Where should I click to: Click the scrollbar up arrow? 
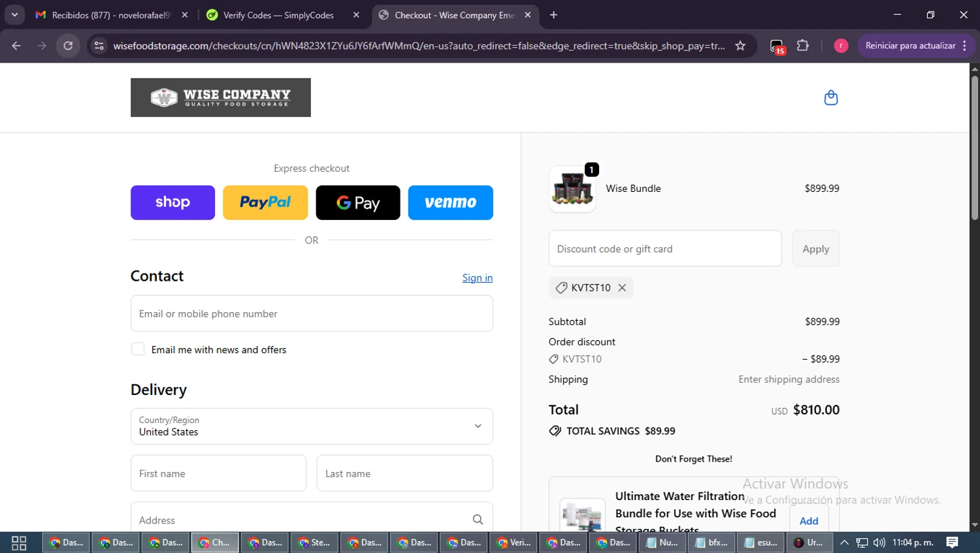pos(975,68)
